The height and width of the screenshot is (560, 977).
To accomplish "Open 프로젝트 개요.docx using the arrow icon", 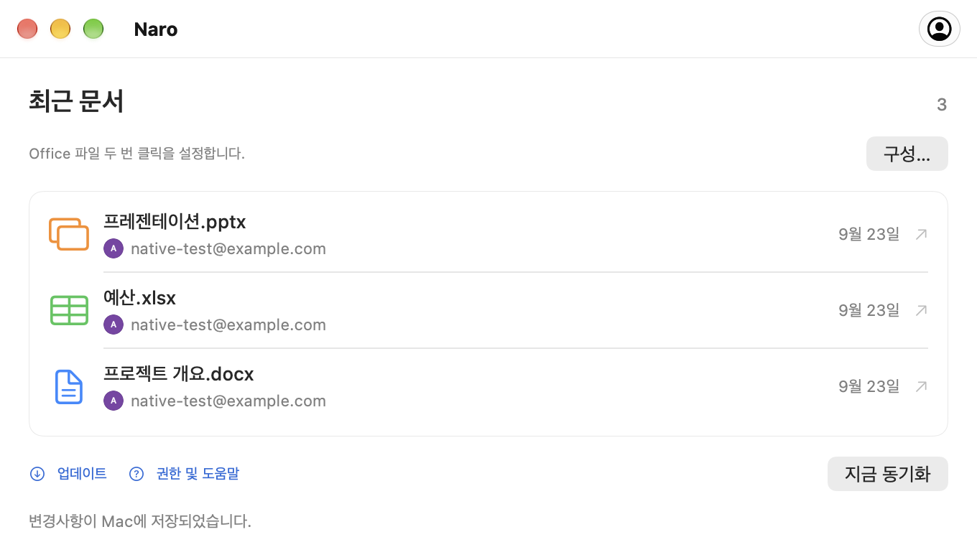I will click(921, 386).
